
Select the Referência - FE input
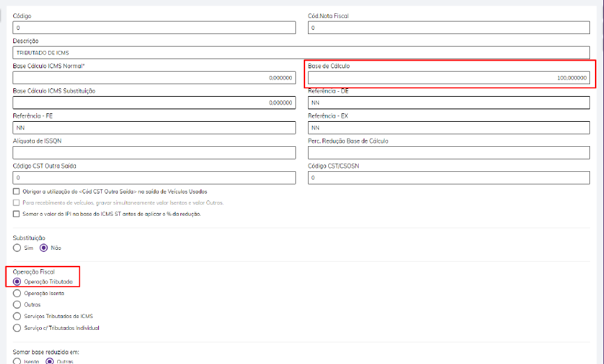[154, 128]
